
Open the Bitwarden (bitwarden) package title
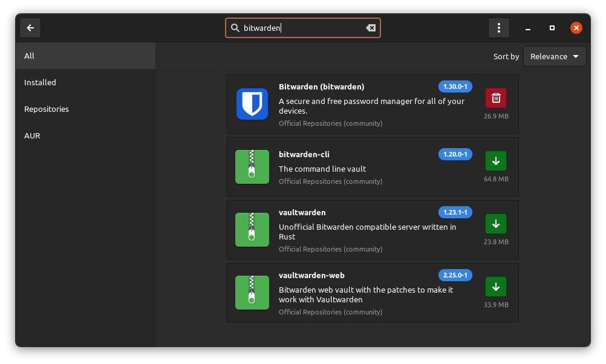[x=322, y=87]
